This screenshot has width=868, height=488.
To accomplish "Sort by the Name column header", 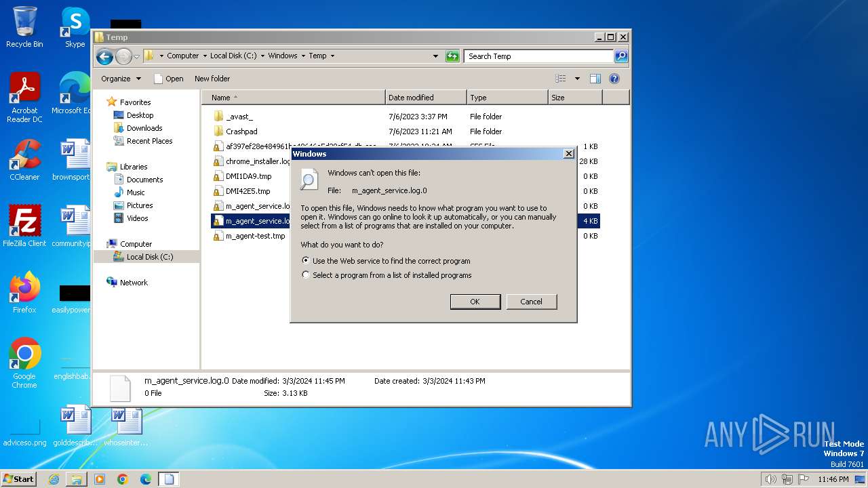I will pyautogui.click(x=293, y=98).
